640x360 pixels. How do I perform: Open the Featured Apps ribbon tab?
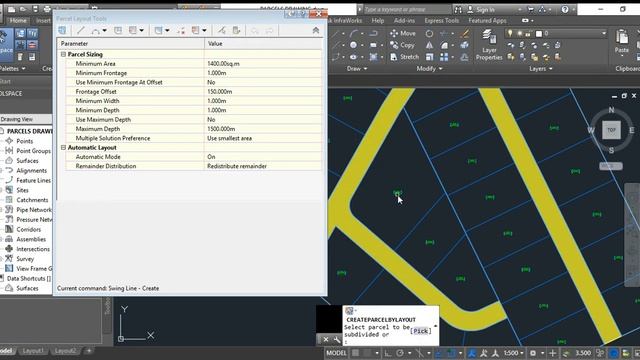coord(487,20)
